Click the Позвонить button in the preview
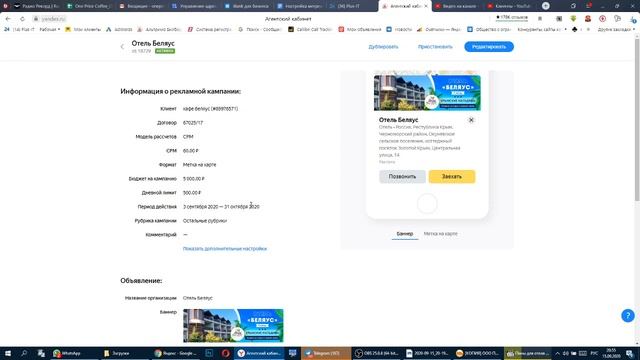Image resolution: width=640 pixels, height=360 pixels. [x=402, y=177]
